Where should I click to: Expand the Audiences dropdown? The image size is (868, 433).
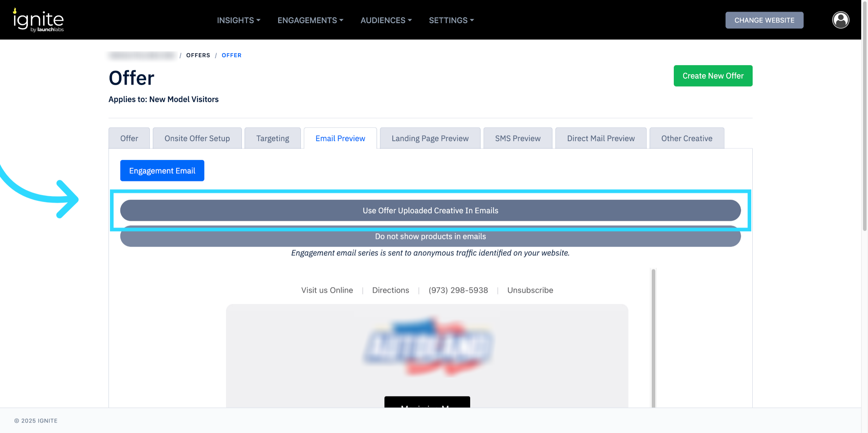click(386, 20)
